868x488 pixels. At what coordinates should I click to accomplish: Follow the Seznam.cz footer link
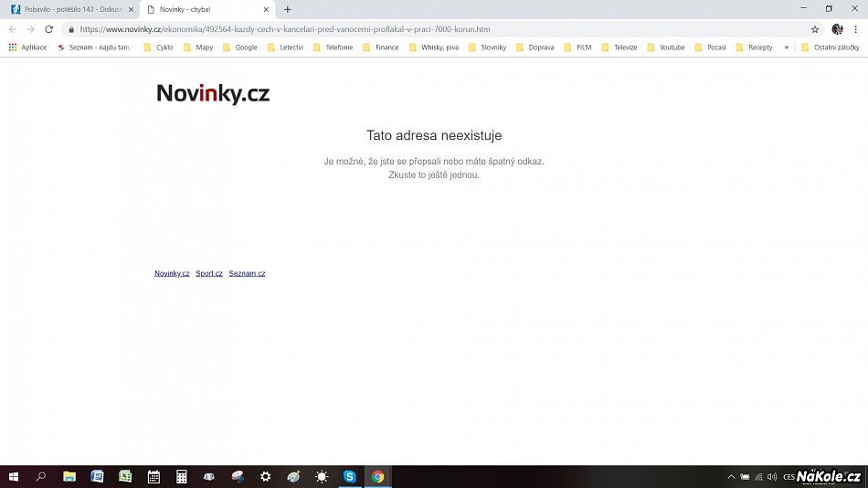pos(247,273)
